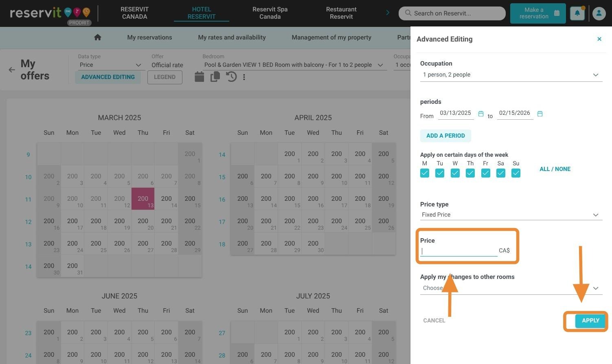Screen dimensions: 612x364
Task: Open the user profile avatar icon
Action: pos(599,13)
